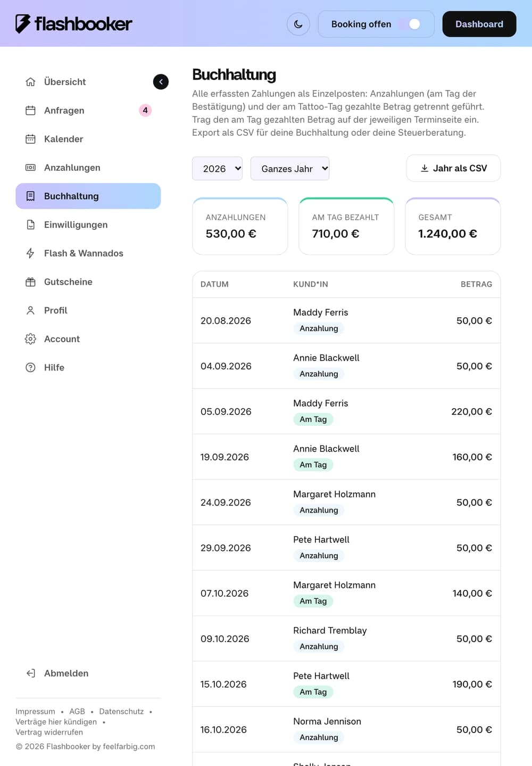
Task: Toggle dark mode moon icon
Action: pos(298,24)
